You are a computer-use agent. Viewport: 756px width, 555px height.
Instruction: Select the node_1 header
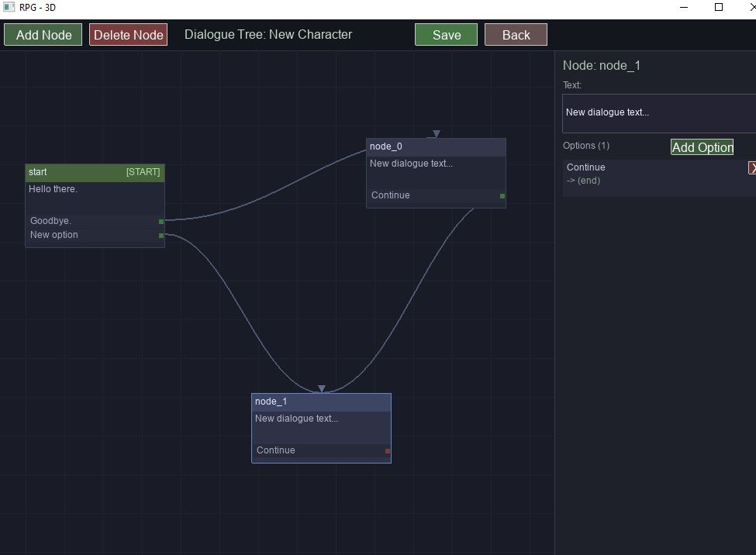pos(321,402)
